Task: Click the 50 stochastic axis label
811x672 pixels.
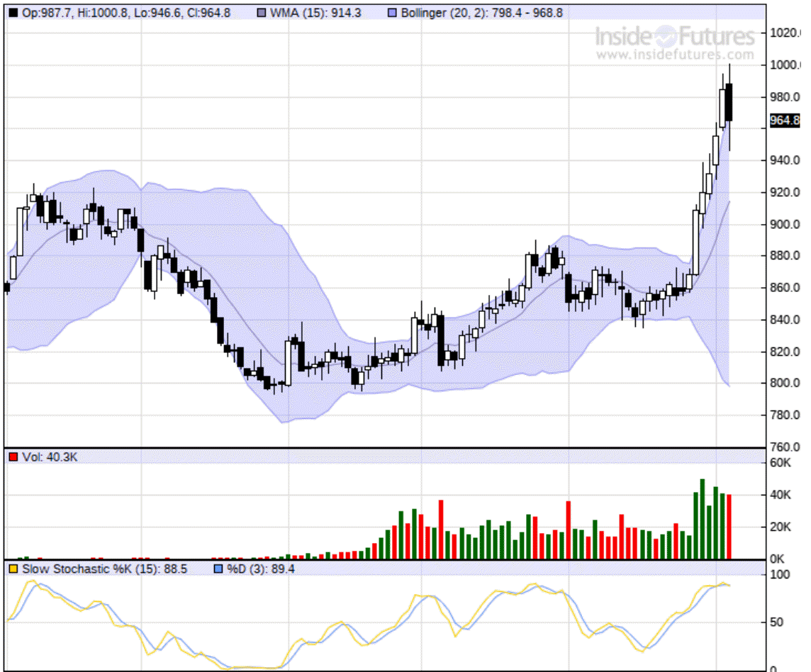Action: [776, 622]
